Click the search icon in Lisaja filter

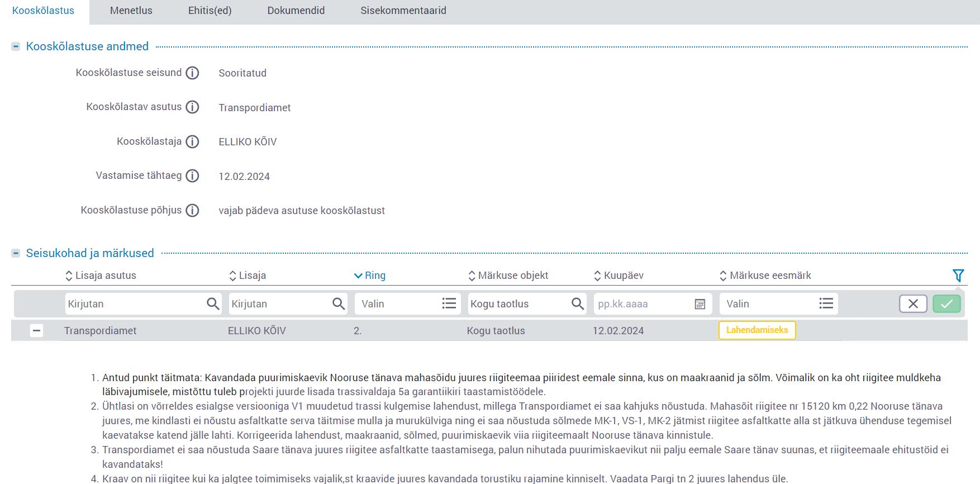(339, 304)
